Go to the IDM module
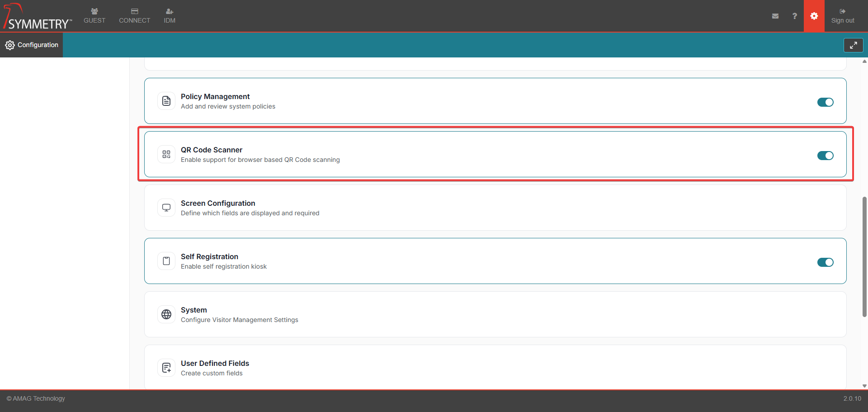The width and height of the screenshot is (868, 412). 170,16
